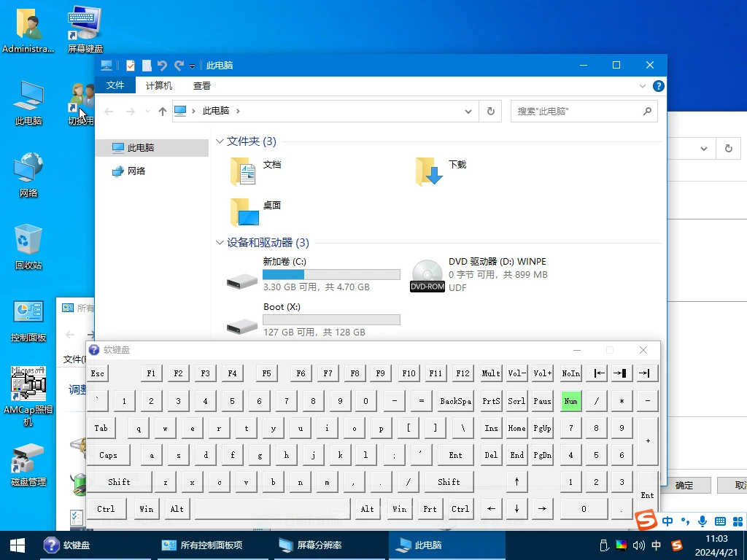Toggle the left Alt key on soft keyboard
Screen dimensions: 747x560
[177, 509]
